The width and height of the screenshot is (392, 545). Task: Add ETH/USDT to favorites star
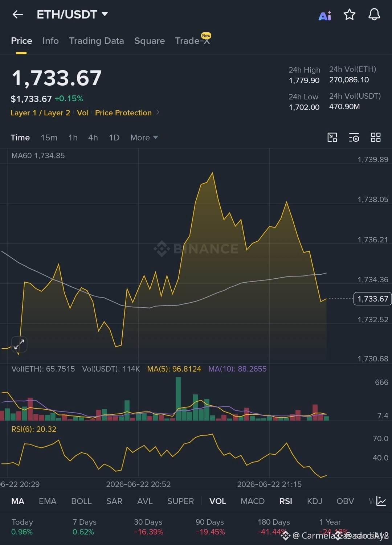349,15
